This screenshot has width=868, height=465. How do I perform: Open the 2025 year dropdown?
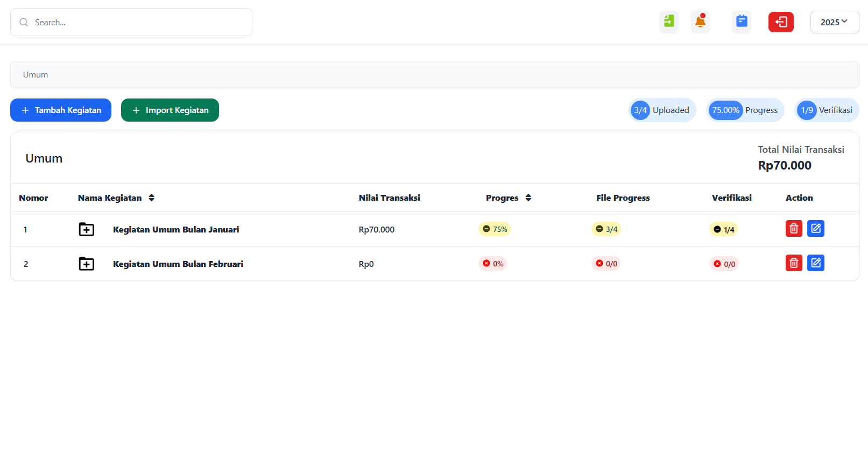pos(835,22)
